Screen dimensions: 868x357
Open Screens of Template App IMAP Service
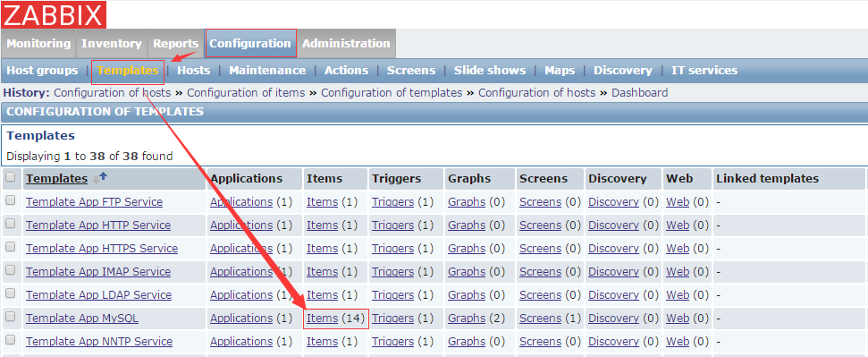click(540, 272)
